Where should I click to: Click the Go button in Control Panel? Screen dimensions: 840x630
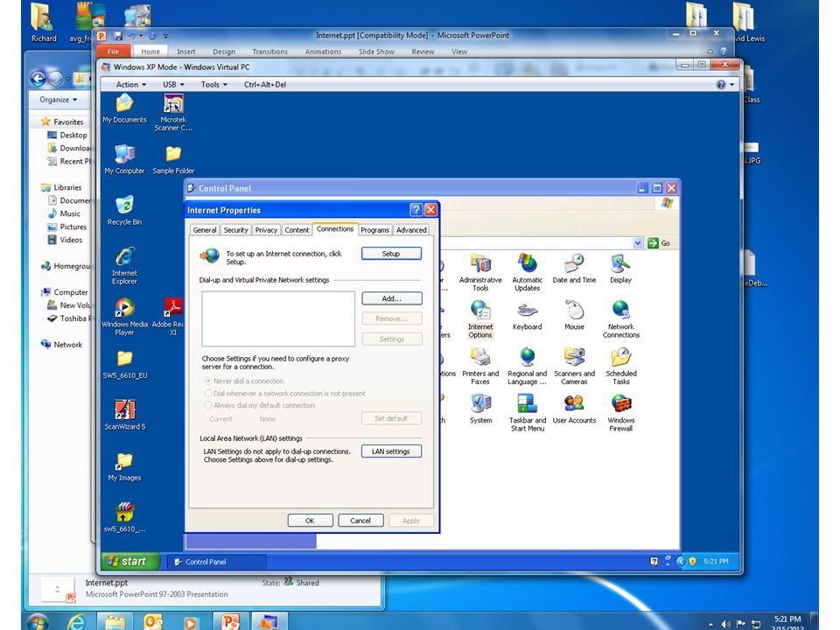[660, 243]
